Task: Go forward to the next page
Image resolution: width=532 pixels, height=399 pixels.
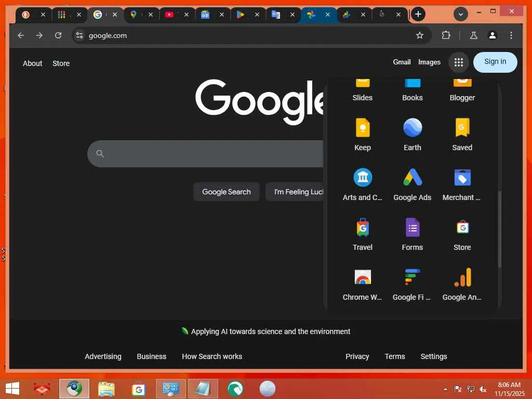Action: pos(39,35)
